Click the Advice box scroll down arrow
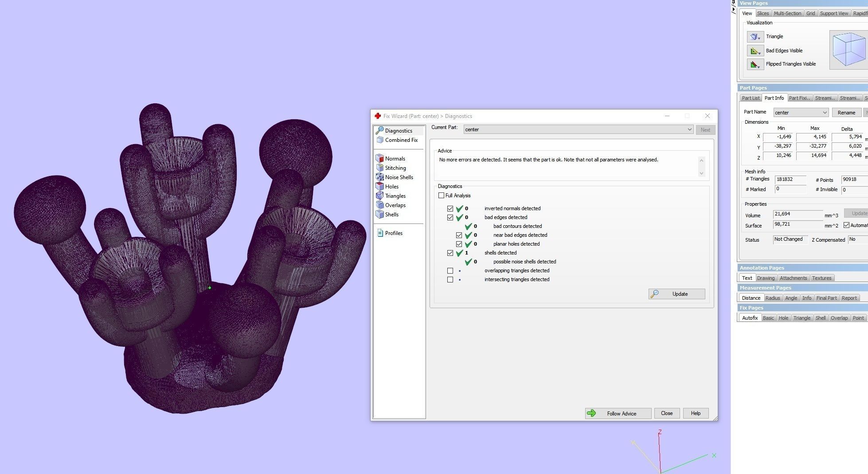The height and width of the screenshot is (474, 868). pos(701,173)
